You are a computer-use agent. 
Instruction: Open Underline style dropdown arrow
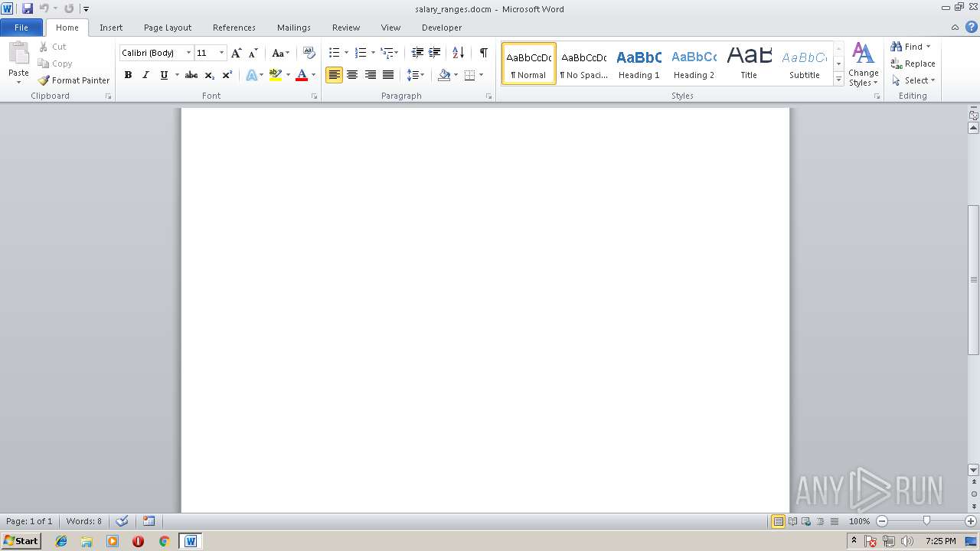[177, 75]
